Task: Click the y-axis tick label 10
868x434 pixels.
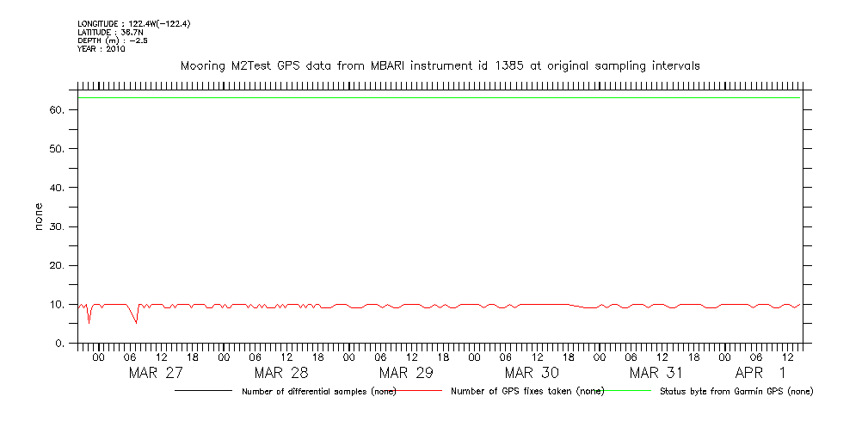Action: 58,305
